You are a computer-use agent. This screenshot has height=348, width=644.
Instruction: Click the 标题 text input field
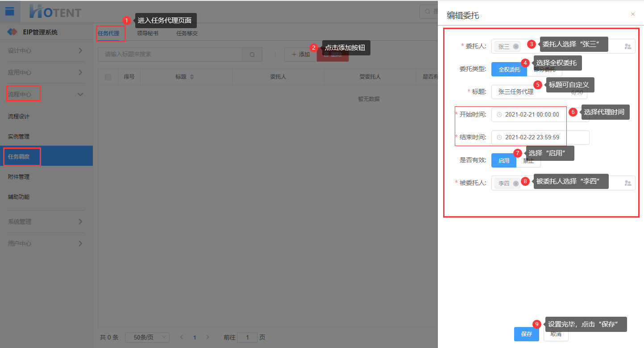click(x=531, y=92)
